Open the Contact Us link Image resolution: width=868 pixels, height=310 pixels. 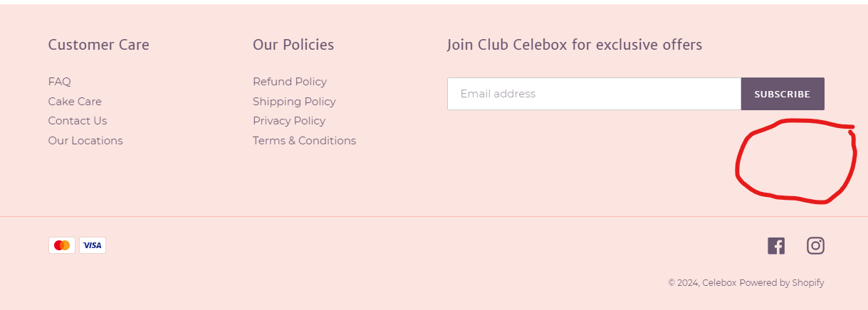click(x=78, y=121)
